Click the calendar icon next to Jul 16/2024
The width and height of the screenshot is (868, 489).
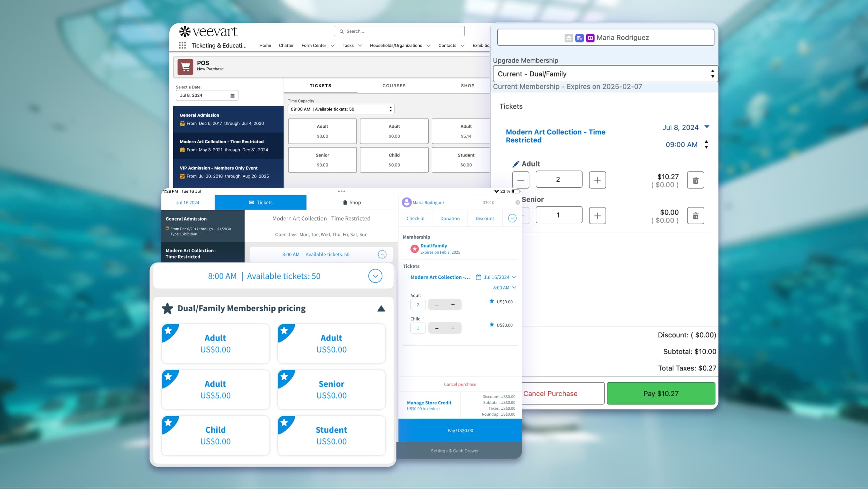tap(479, 277)
